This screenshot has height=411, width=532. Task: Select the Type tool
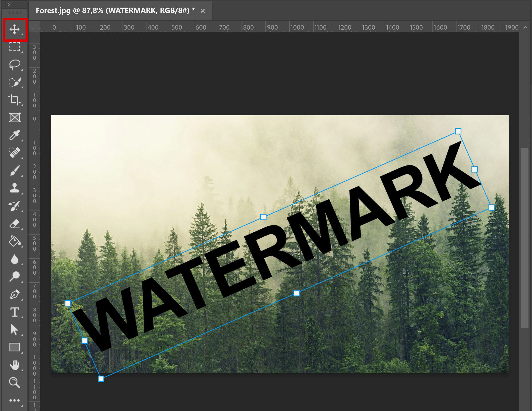click(15, 312)
